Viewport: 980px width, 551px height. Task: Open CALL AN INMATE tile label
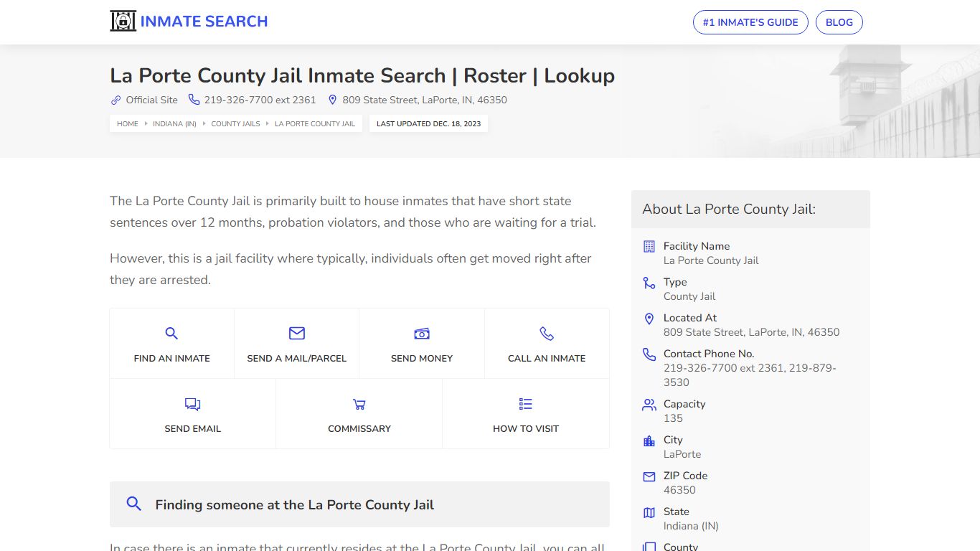(547, 358)
